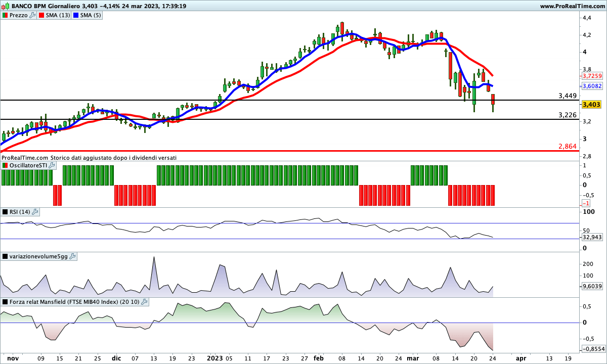Open Forza relat Mansfield wrench settings
The width and height of the screenshot is (607, 364).
144,302
